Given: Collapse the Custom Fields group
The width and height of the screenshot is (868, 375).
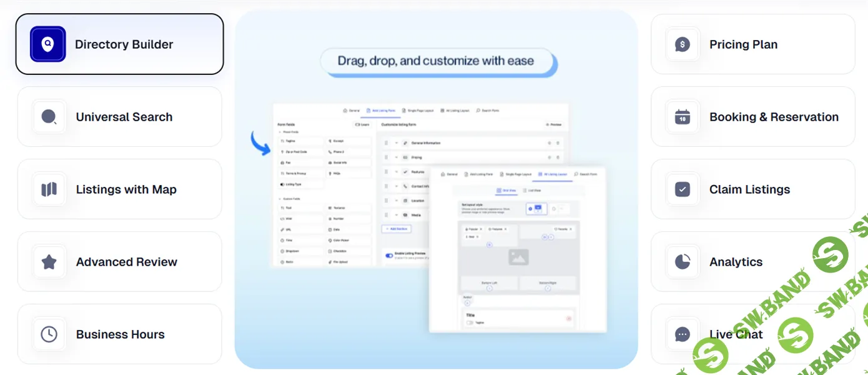Looking at the screenshot, I should point(280,199).
